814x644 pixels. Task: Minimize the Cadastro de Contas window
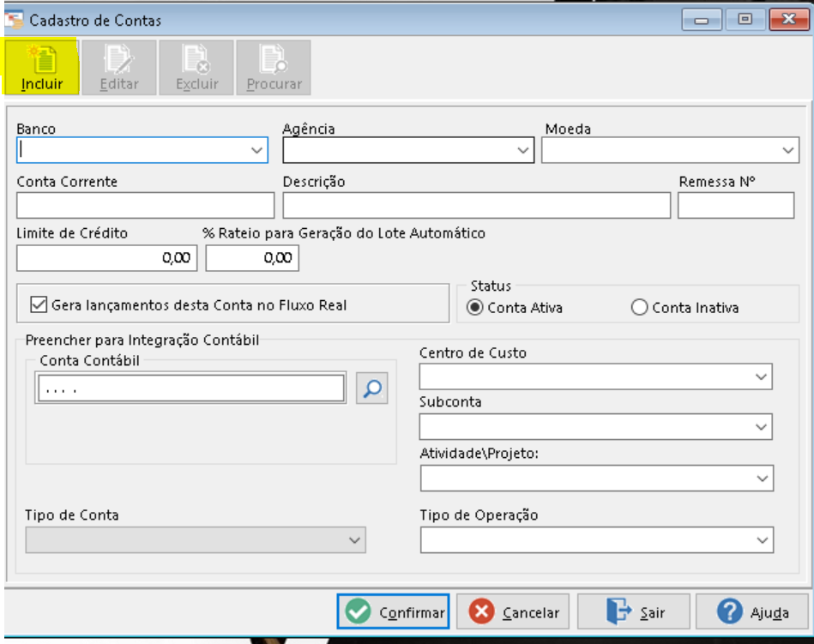pos(702,21)
